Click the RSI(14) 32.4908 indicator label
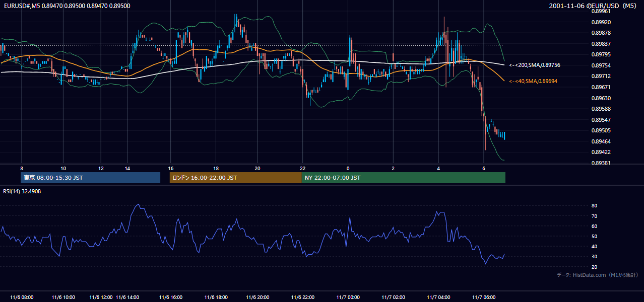 (22, 191)
